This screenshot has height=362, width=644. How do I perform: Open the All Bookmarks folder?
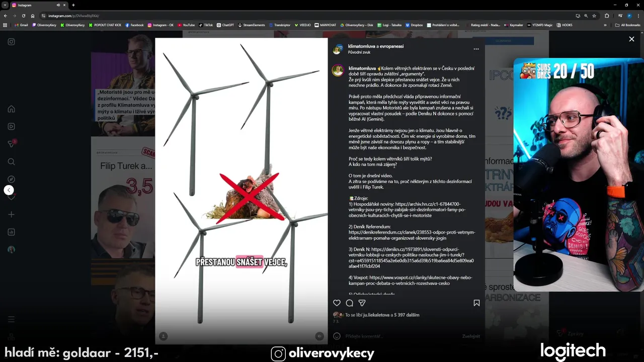coord(627,25)
